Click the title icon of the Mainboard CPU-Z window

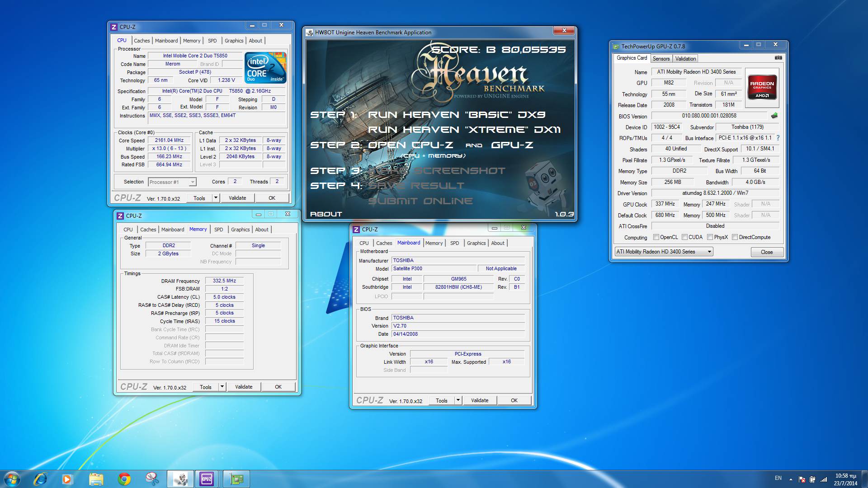[x=356, y=230]
